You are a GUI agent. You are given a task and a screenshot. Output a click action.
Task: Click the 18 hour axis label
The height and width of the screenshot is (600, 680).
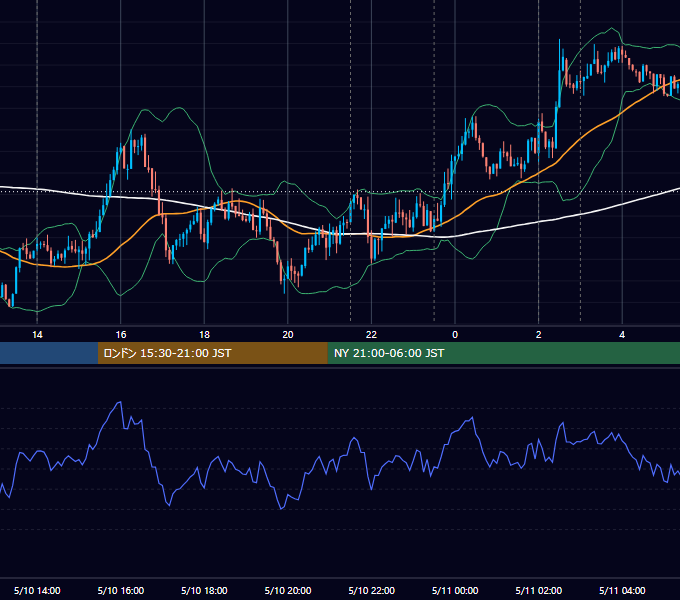coord(204,335)
